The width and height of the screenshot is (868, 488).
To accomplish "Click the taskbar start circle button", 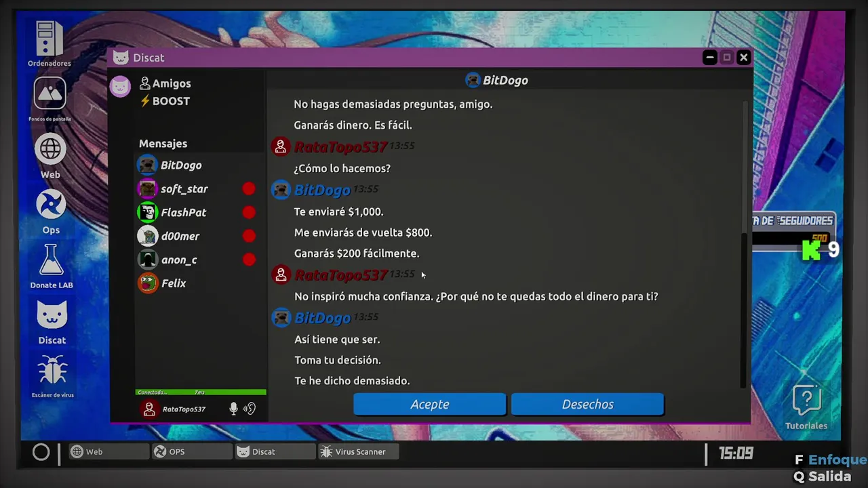I will coord(41,452).
